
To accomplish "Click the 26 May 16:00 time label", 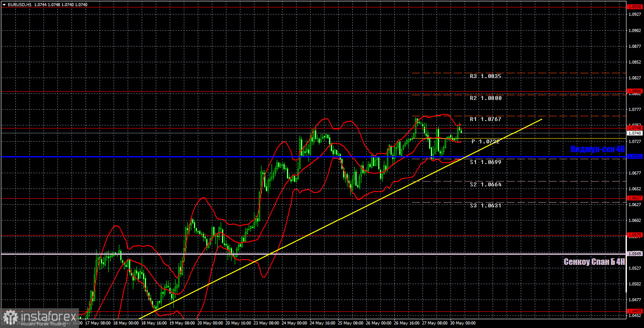I will (406, 324).
